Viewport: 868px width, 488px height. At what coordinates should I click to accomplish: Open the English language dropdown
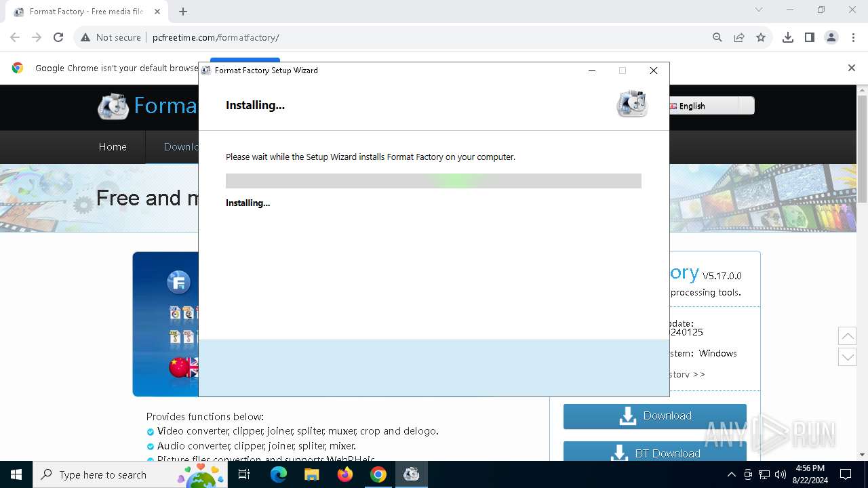(x=711, y=106)
